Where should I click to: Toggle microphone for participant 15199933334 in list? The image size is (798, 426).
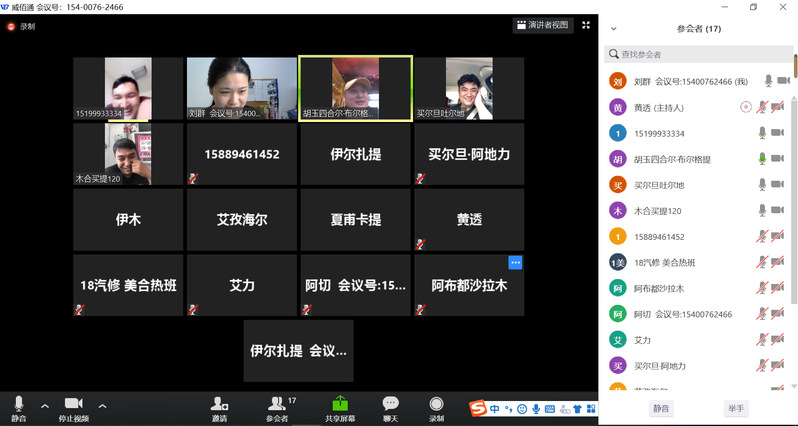coord(762,133)
